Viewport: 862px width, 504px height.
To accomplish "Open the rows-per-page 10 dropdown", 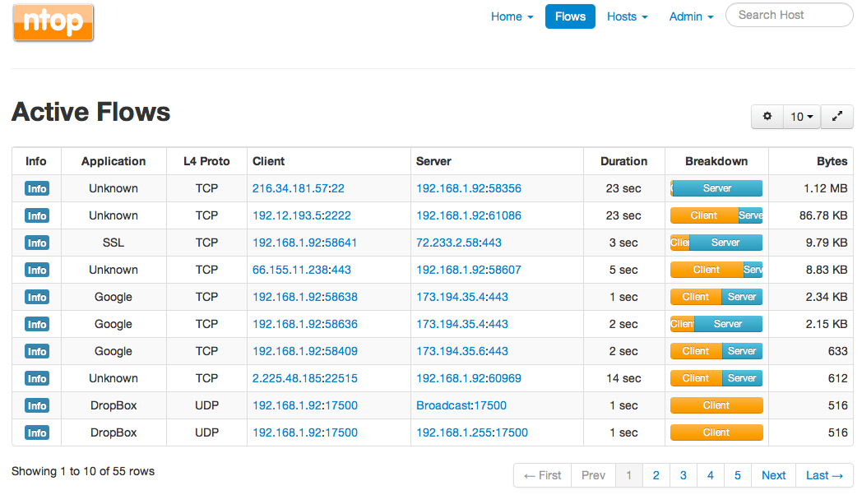I will (x=800, y=116).
